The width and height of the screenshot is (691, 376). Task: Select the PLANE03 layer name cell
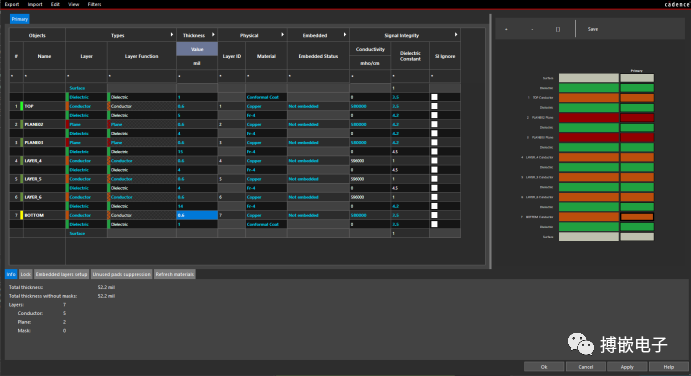(44, 142)
